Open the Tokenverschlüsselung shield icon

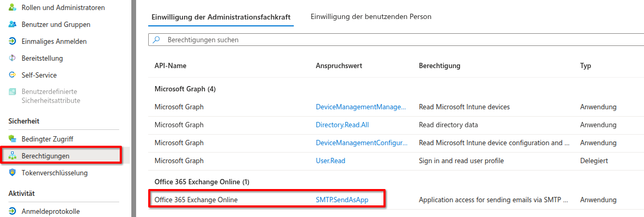[x=13, y=173]
